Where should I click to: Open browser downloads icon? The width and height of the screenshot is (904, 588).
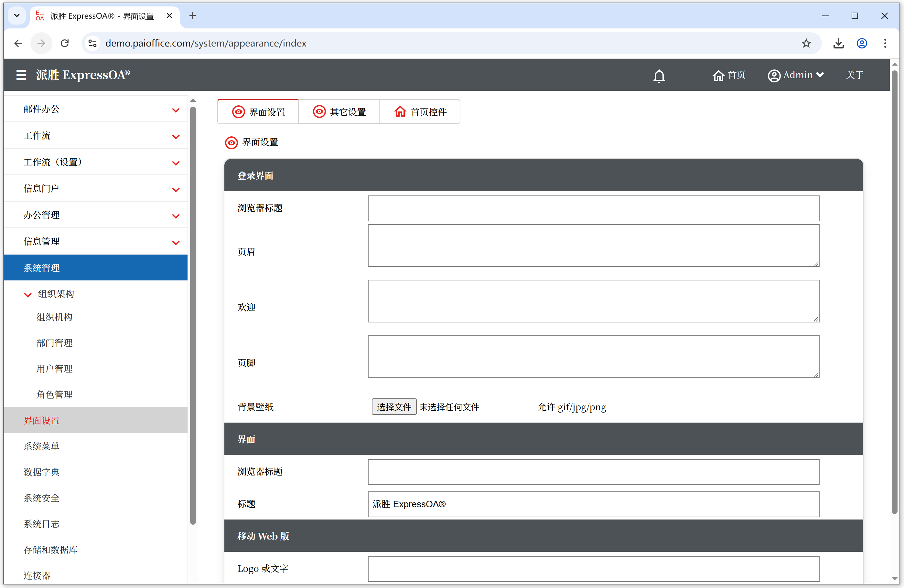coord(838,43)
